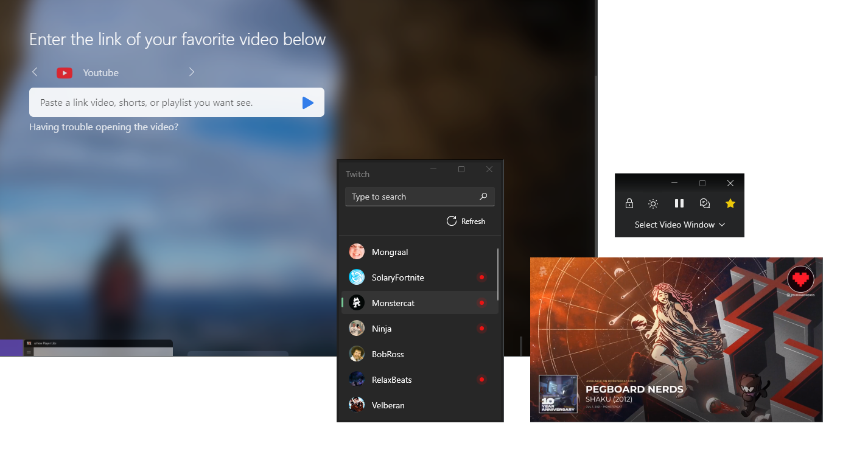
Task: Click the blue play arrow beside link field
Action: pos(308,103)
